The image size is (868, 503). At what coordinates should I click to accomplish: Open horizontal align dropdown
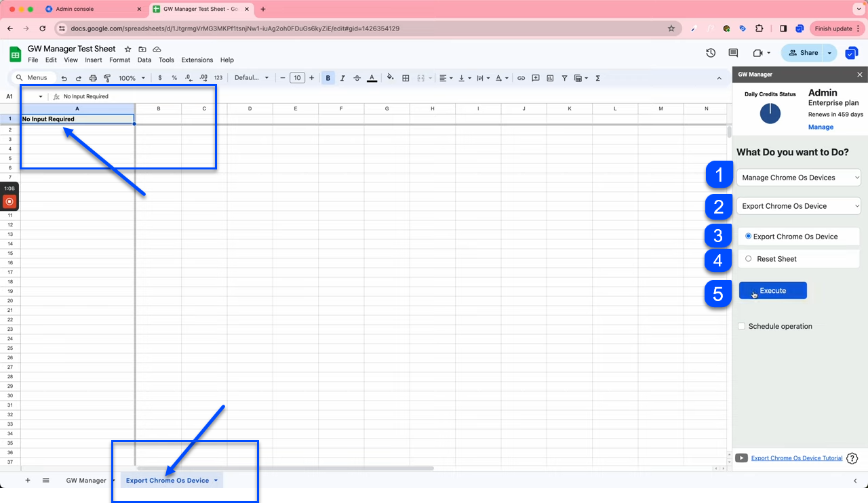(x=446, y=78)
